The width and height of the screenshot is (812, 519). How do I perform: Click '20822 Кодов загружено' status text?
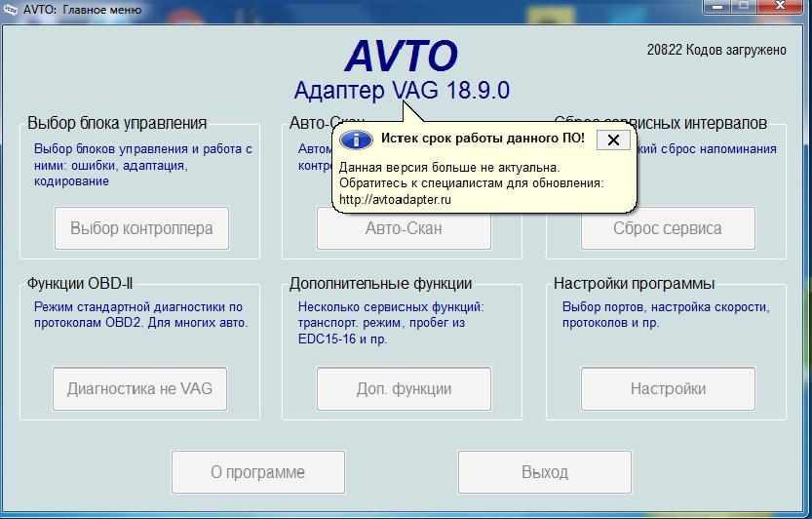click(716, 50)
